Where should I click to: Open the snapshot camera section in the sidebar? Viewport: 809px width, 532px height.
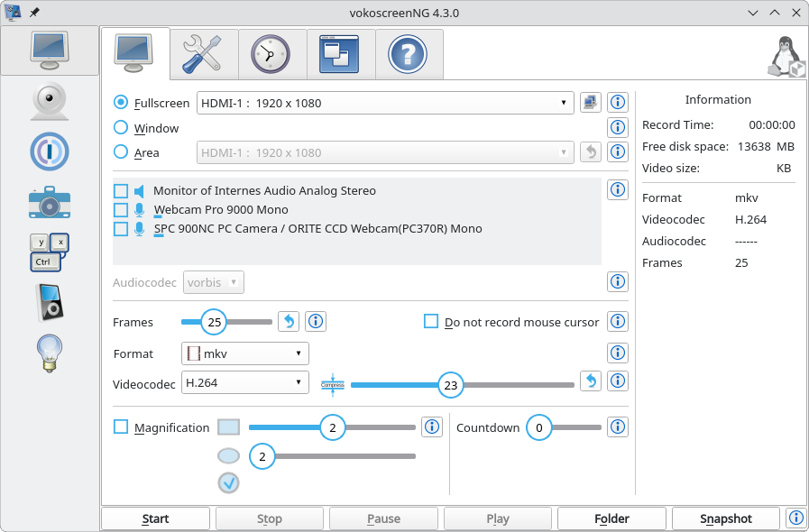(50, 202)
